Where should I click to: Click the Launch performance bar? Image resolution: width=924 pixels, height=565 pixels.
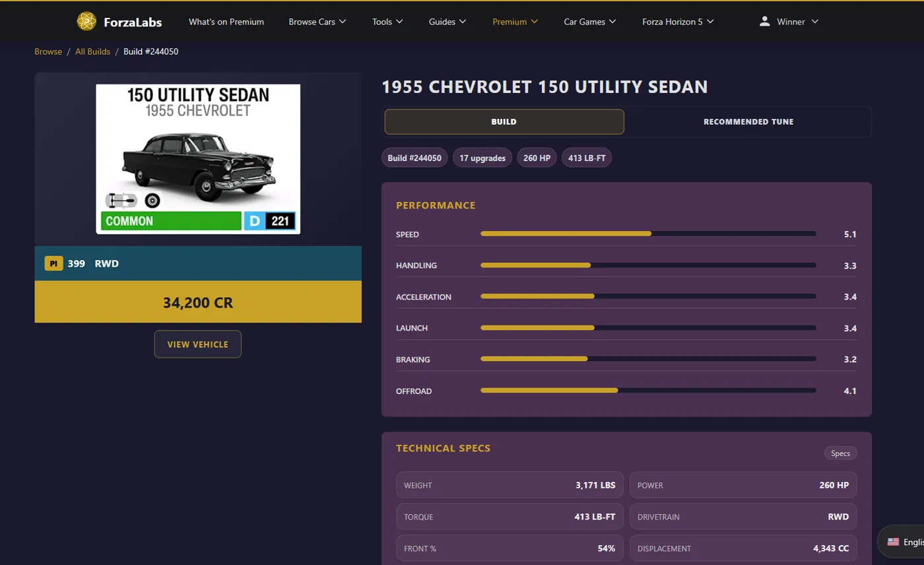point(648,328)
